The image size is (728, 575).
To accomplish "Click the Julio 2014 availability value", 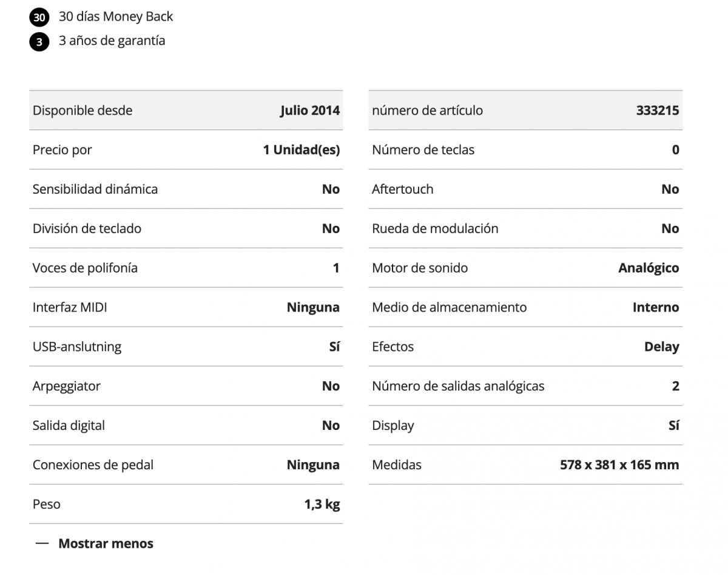I will tap(309, 111).
